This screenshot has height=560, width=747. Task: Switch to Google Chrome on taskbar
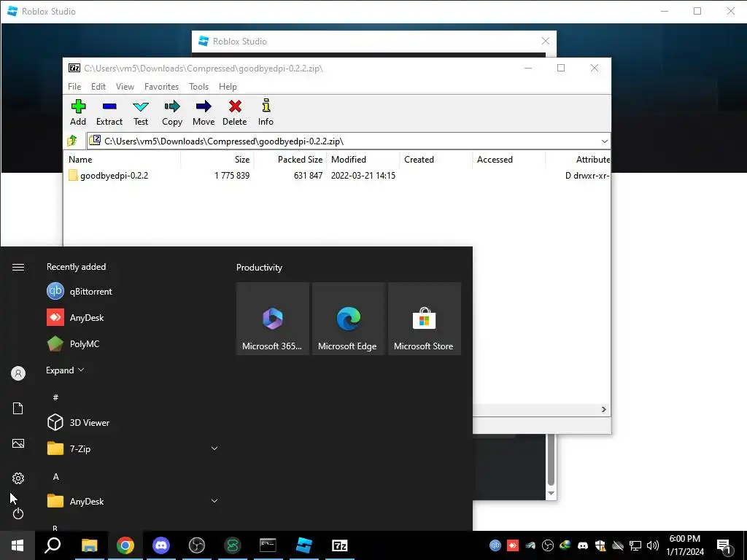pos(125,545)
